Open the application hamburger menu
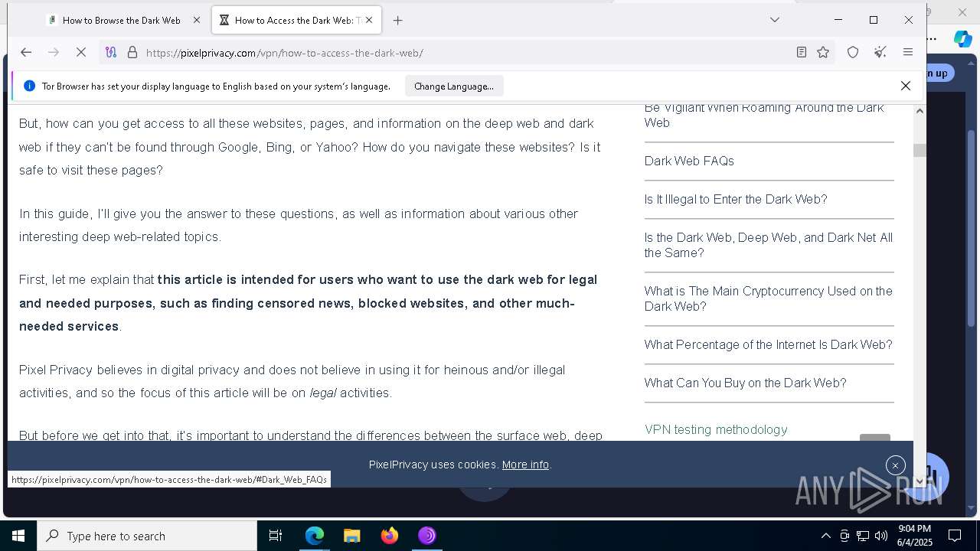Viewport: 980px width, 551px height. 908,52
